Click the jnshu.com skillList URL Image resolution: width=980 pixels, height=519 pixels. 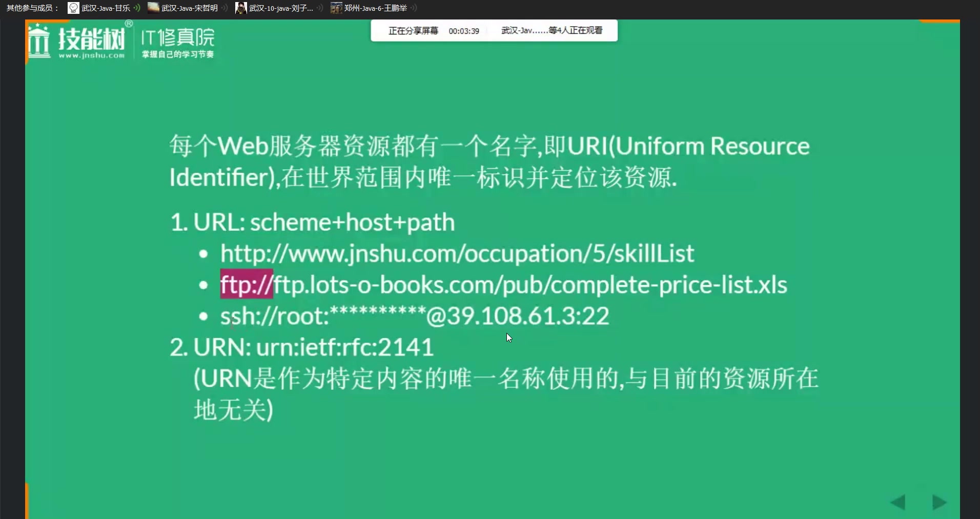point(457,253)
